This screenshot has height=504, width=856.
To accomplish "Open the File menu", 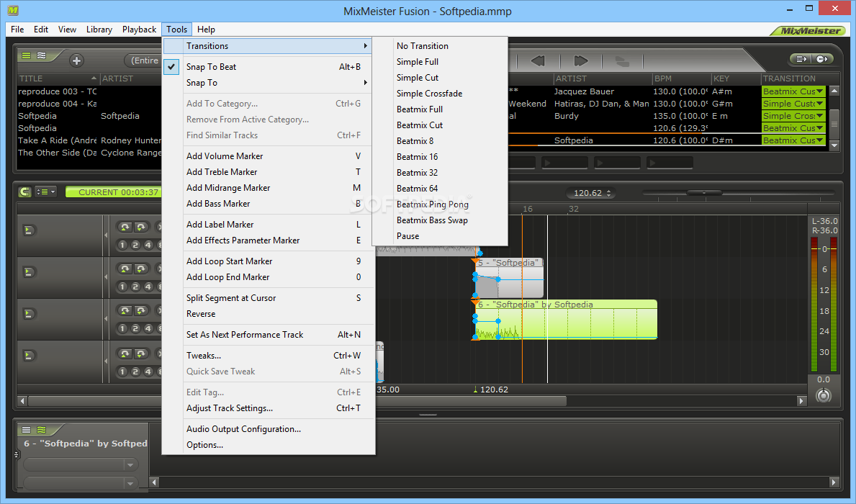I will [17, 30].
